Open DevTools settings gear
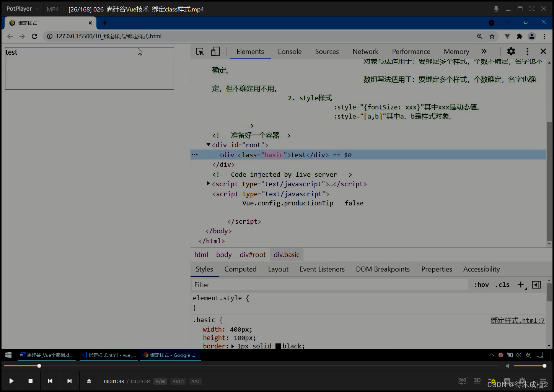This screenshot has height=392, width=554. click(511, 51)
